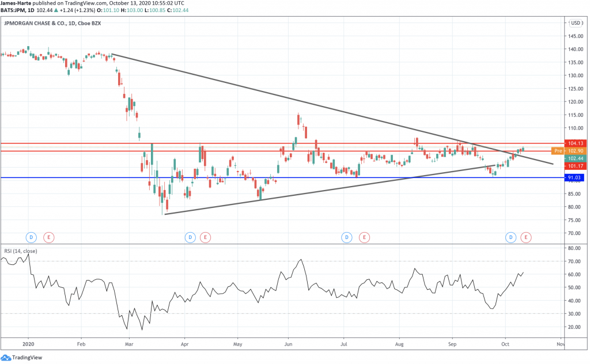590x364 pixels.
Task: Select the Oct label on the date axis
Action: [505, 344]
